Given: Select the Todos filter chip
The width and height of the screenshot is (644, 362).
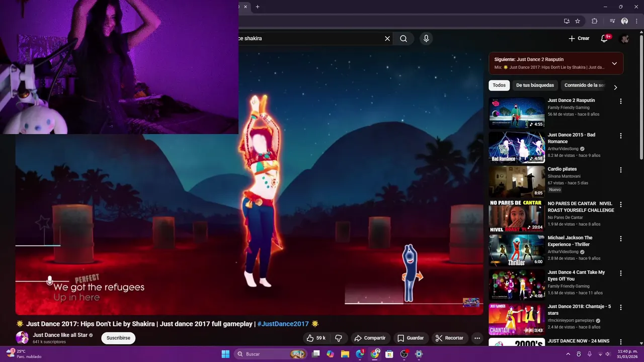Looking at the screenshot, I should coord(499,85).
